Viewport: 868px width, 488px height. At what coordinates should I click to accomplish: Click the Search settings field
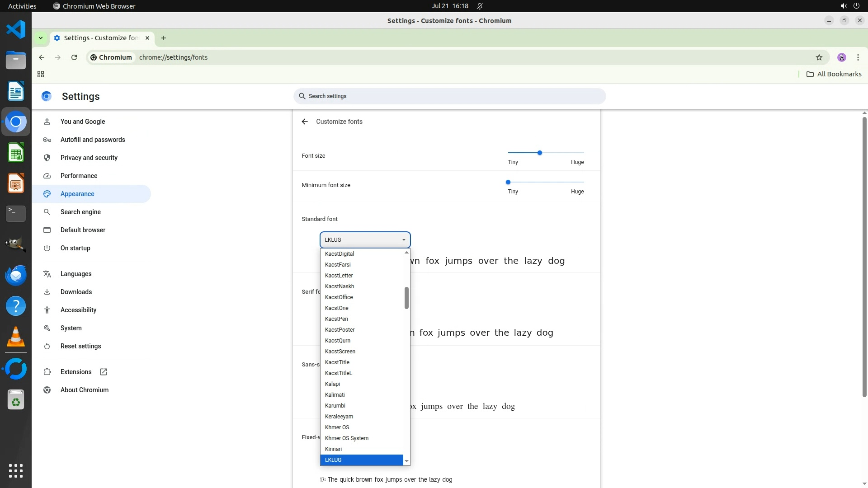coord(449,96)
